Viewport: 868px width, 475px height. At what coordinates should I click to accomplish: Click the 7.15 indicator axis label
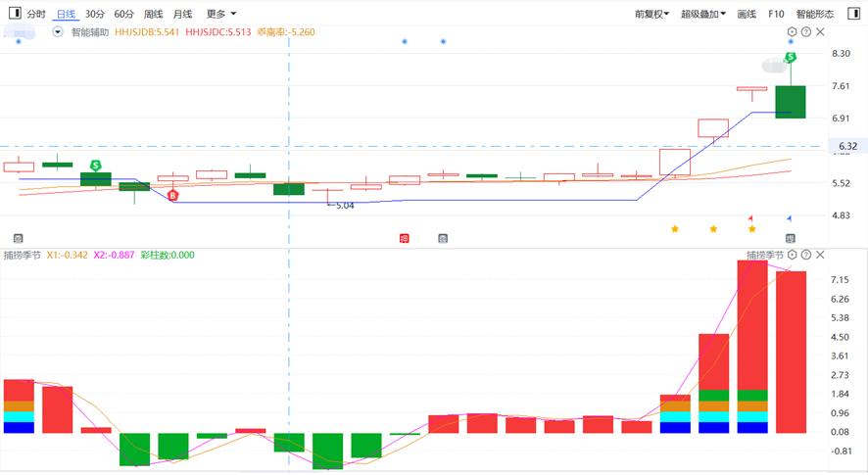click(840, 279)
